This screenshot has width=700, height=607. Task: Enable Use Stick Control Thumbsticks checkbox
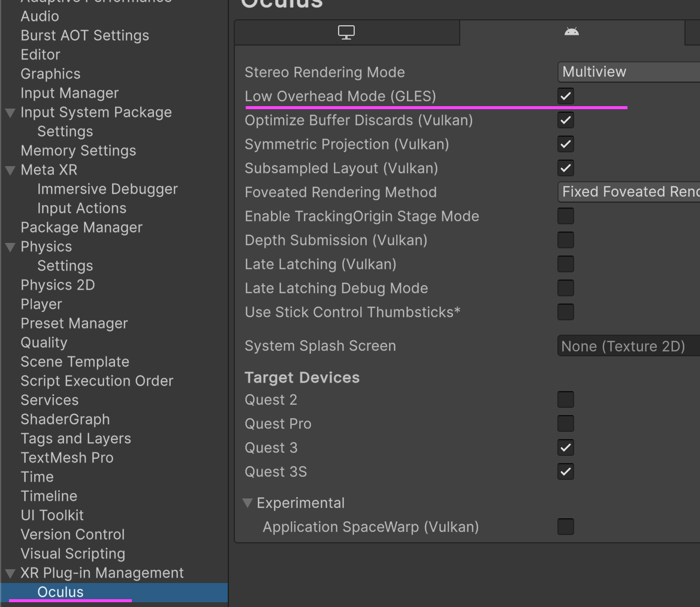tap(566, 312)
